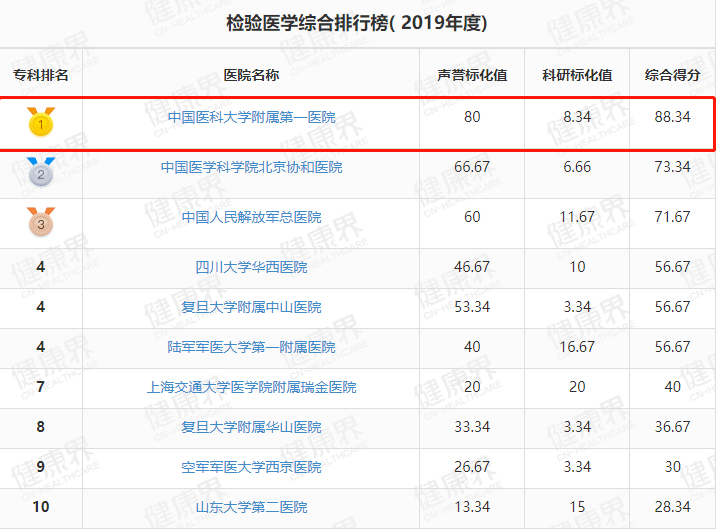717x530 pixels.
Task: Open 陆军军医大学第一附属医院 link
Action: tap(251, 347)
